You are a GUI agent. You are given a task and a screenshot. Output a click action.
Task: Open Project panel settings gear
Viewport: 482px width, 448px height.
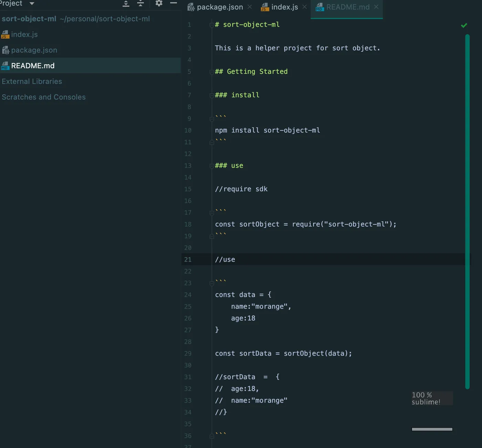(x=159, y=3)
